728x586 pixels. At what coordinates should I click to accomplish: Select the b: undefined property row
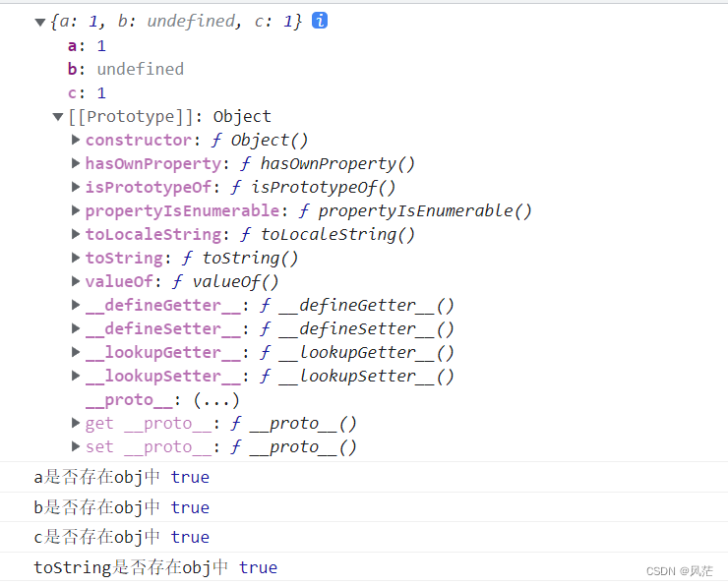tap(125, 69)
